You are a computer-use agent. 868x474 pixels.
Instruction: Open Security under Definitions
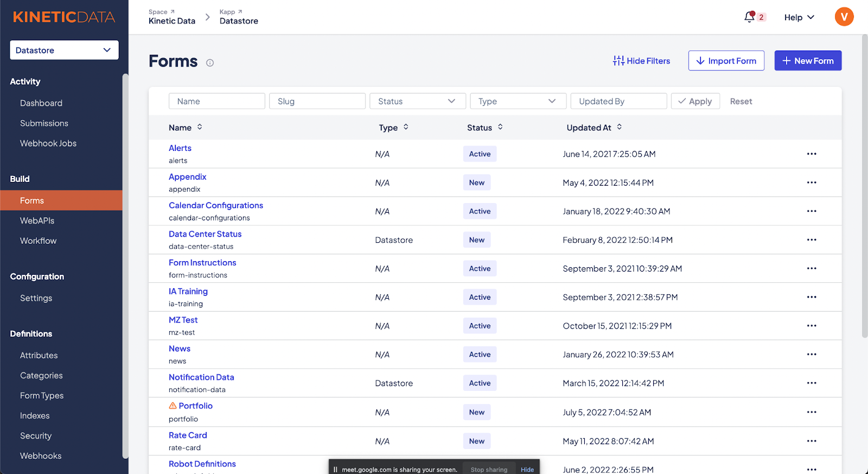point(36,435)
